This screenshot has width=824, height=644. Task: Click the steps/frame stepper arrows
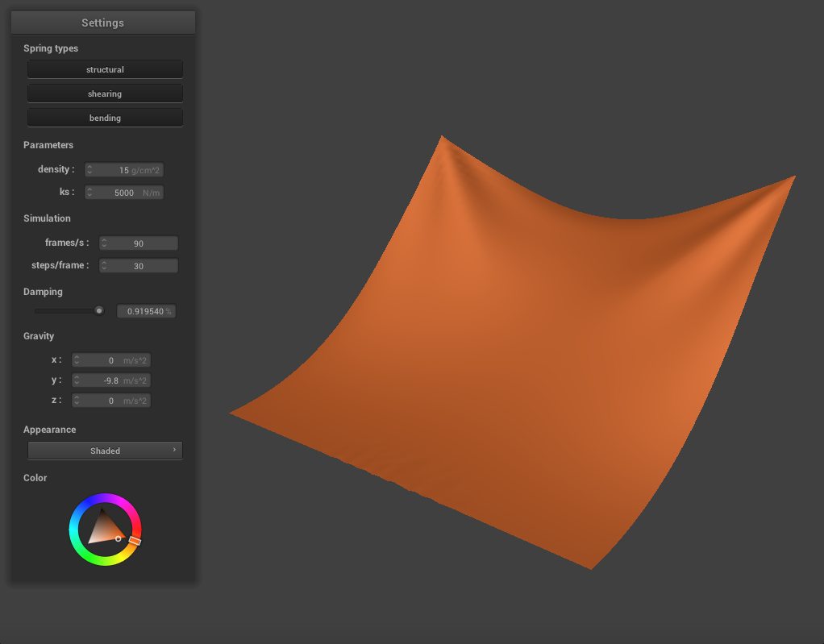pyautogui.click(x=104, y=265)
